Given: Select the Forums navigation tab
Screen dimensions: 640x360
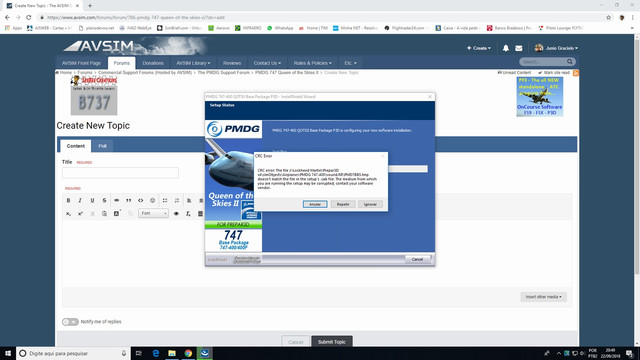Looking at the screenshot, I should coord(122,63).
